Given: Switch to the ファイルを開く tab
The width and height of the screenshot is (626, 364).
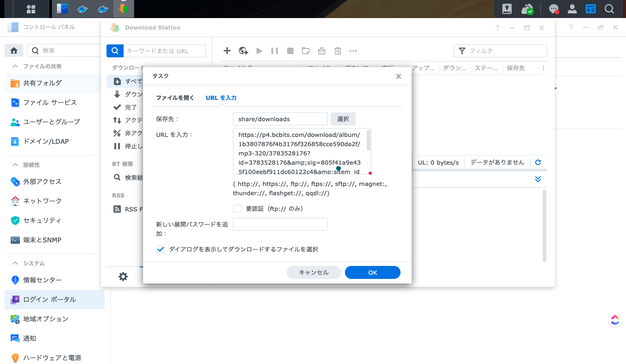Looking at the screenshot, I should 175,98.
